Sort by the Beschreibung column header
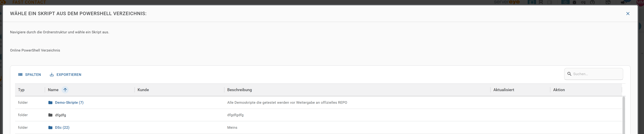 239,90
